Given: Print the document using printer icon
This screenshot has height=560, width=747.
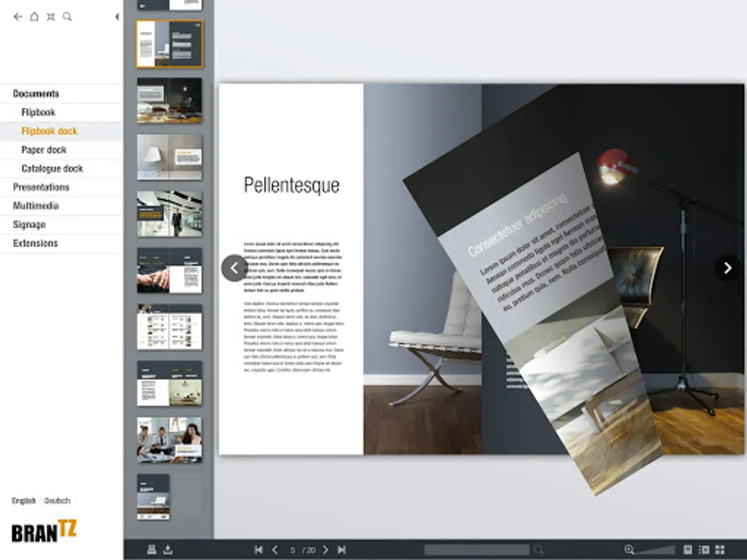Looking at the screenshot, I should [151, 549].
